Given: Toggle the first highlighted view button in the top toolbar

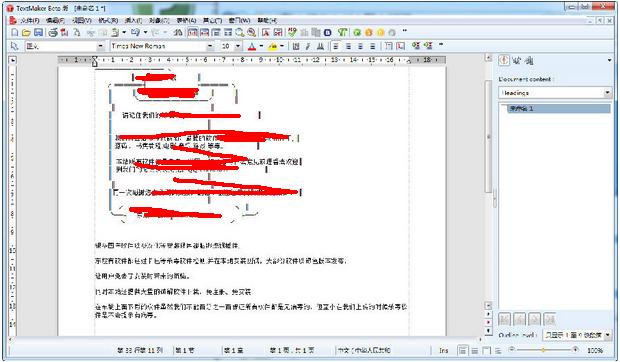Looking at the screenshot, I should (193, 32).
